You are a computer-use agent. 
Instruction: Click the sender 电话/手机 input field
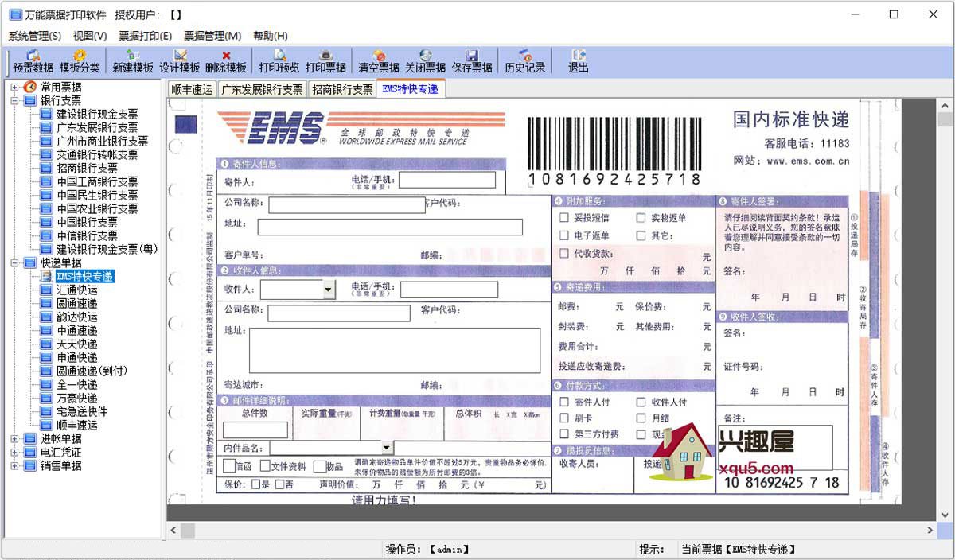tap(447, 180)
